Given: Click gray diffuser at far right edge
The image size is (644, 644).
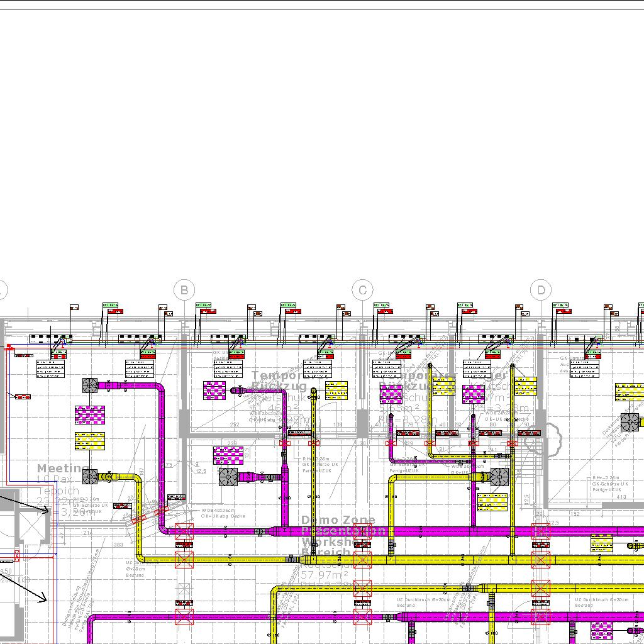Looking at the screenshot, I should (x=630, y=421).
